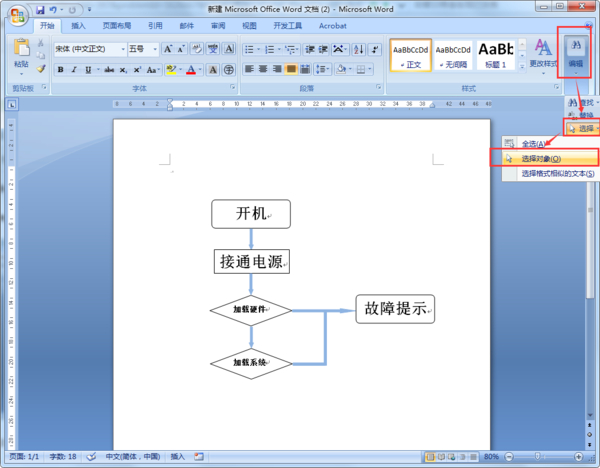Screen dimensions: 600x468
Task: Select the 标题 1 style
Action: coord(496,55)
